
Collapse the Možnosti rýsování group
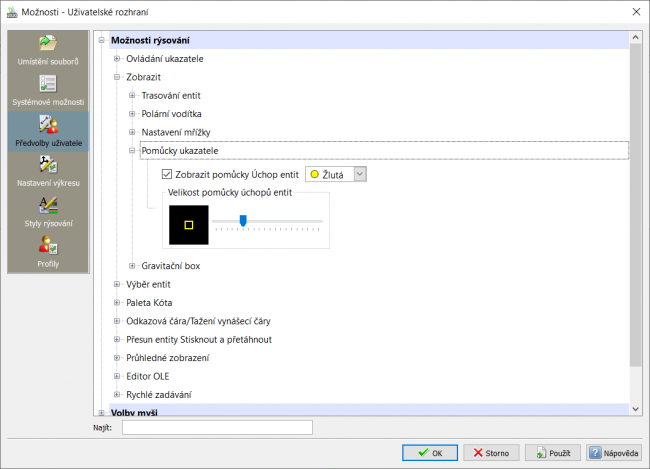pyautogui.click(x=102, y=40)
